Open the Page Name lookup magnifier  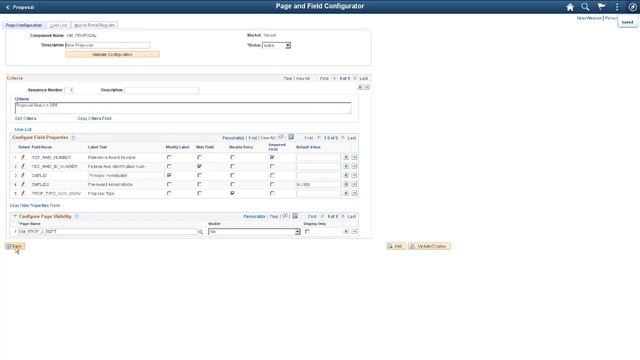[x=200, y=232]
